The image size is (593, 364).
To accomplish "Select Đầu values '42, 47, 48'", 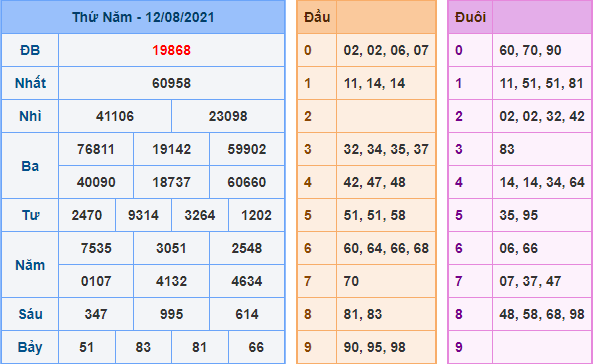I will click(x=374, y=182).
